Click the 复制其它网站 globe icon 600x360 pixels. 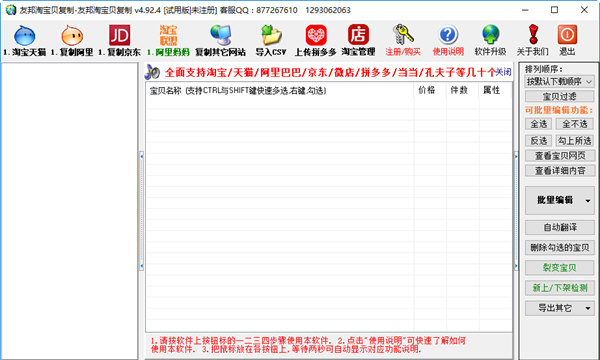[220, 40]
